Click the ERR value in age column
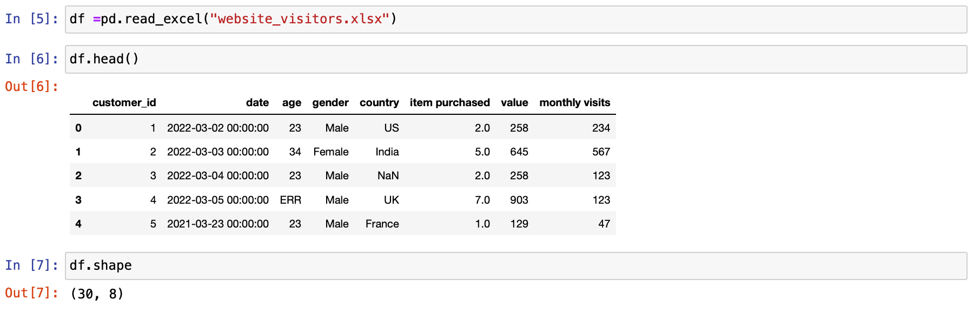 click(290, 200)
